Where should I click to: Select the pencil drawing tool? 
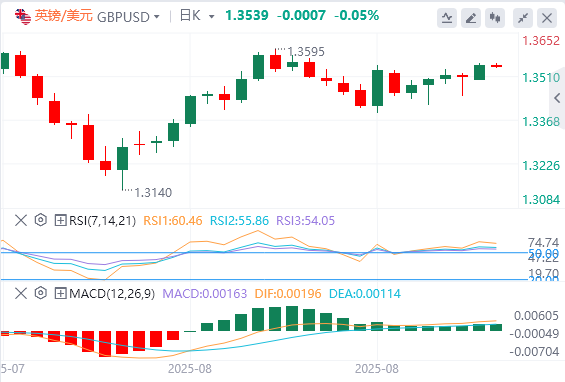click(x=471, y=18)
